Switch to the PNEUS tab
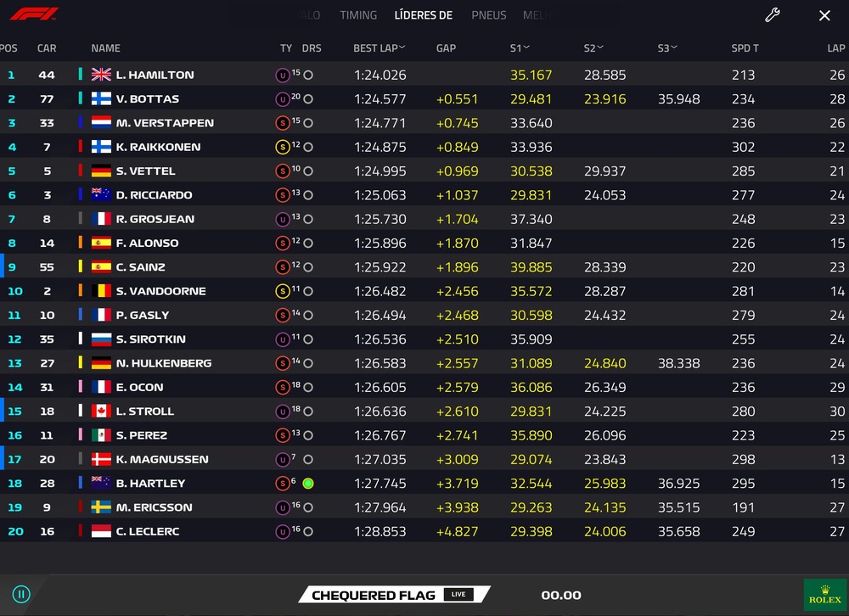Viewport: 849px width, 616px height. click(x=488, y=15)
